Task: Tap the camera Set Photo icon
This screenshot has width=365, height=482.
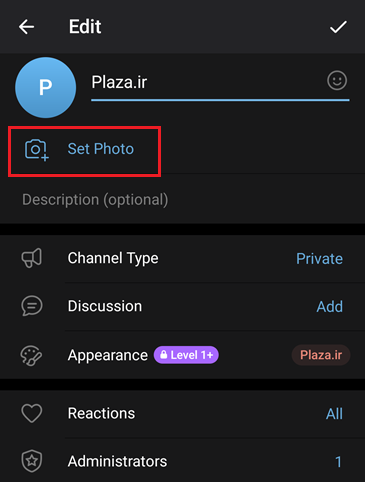Action: click(36, 150)
